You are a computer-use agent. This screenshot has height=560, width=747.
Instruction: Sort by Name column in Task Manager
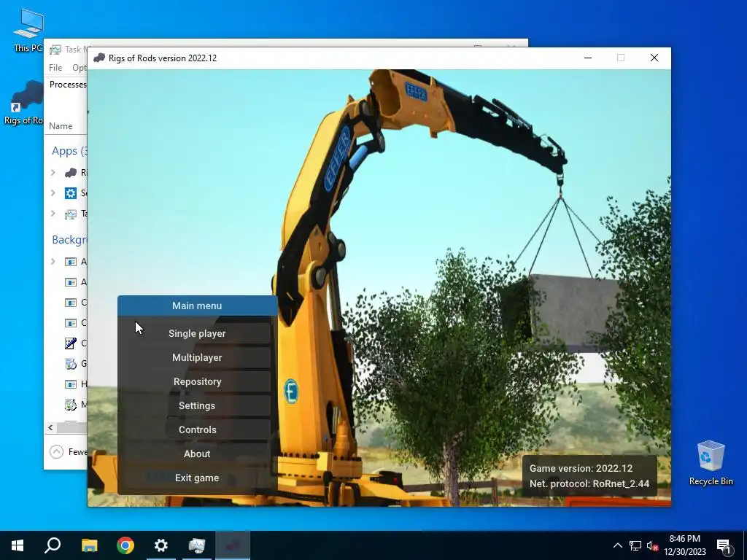coord(61,126)
